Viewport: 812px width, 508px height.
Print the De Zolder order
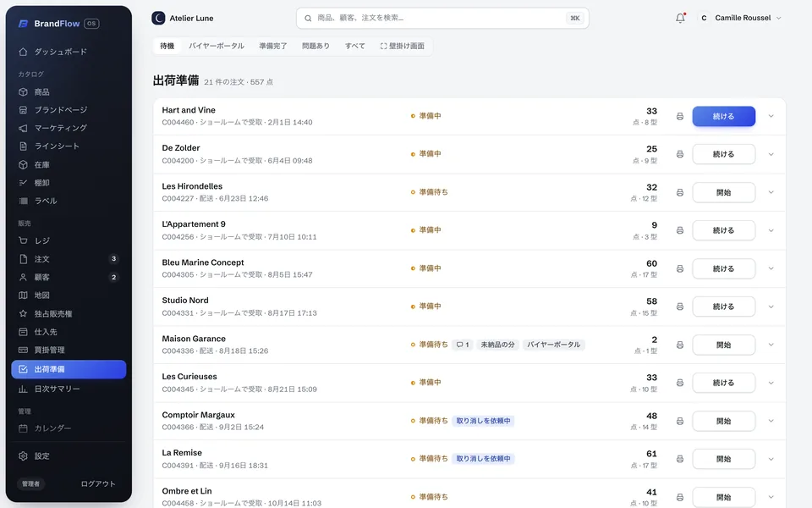pos(680,154)
